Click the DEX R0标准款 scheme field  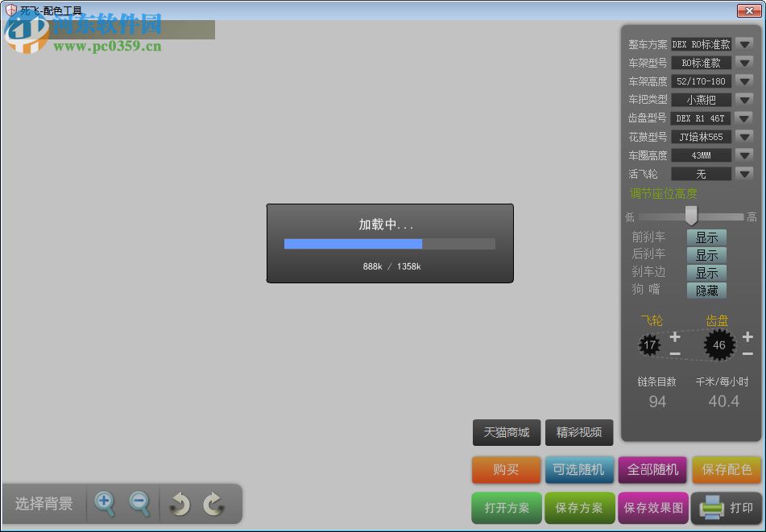(701, 44)
